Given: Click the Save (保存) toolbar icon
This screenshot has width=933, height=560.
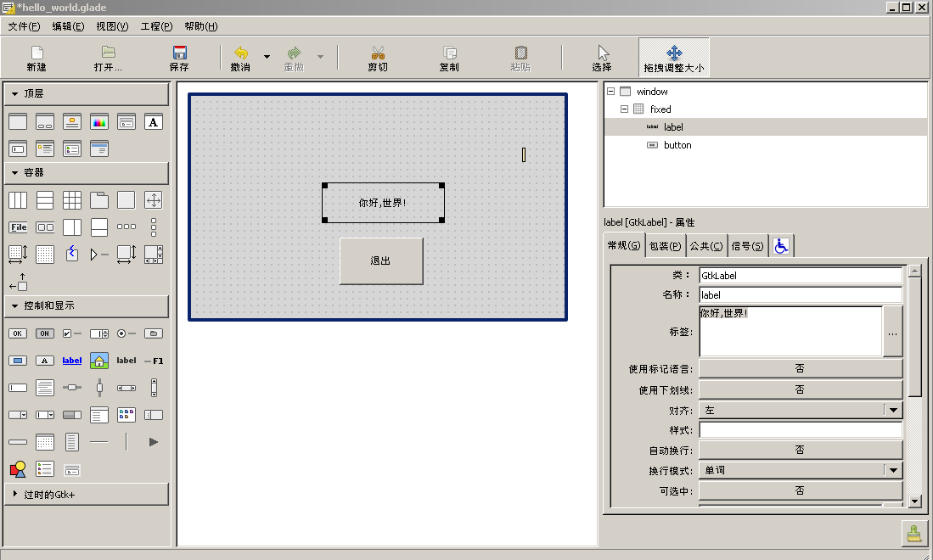Looking at the screenshot, I should tap(179, 58).
